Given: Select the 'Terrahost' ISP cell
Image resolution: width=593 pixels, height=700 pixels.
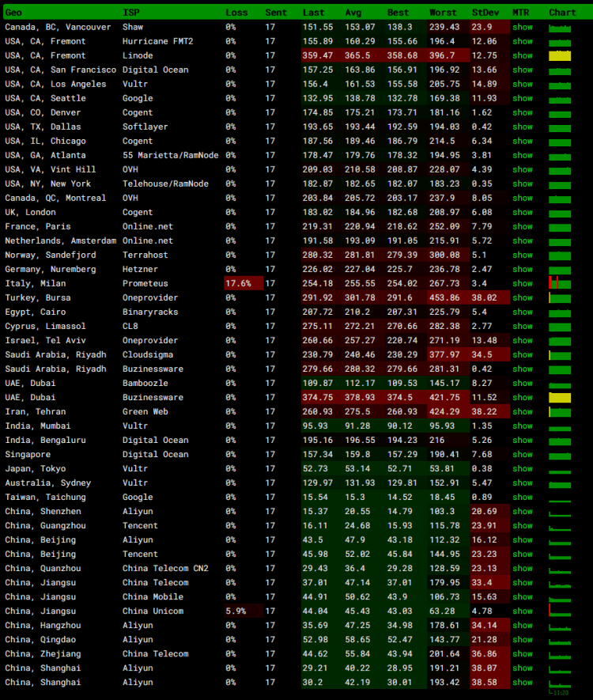Looking at the screenshot, I should pos(145,255).
